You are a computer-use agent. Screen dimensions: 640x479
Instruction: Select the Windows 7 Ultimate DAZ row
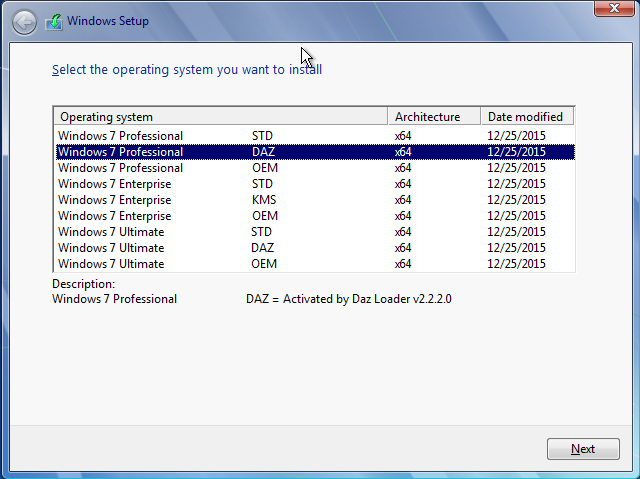point(315,248)
